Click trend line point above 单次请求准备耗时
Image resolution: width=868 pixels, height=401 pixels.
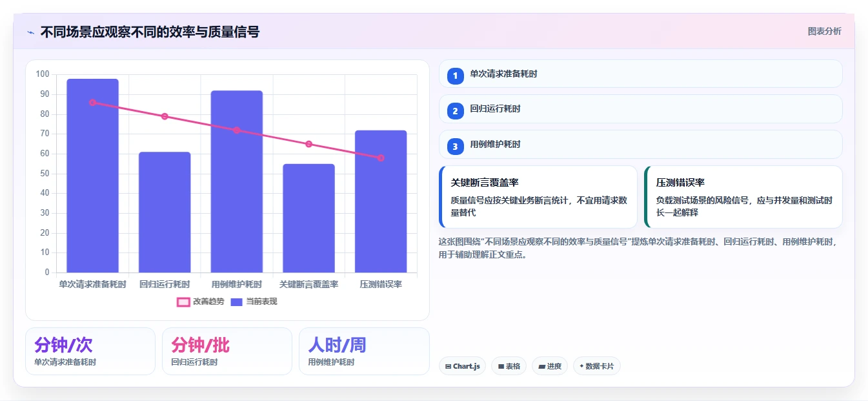(92, 102)
